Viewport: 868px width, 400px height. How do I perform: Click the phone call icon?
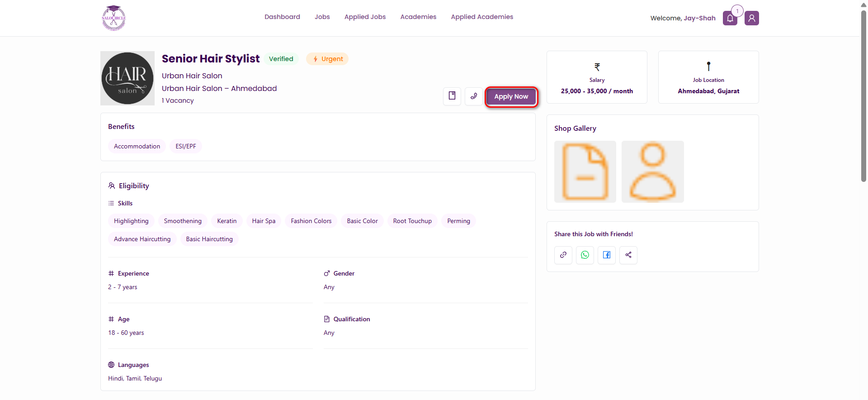tap(474, 96)
